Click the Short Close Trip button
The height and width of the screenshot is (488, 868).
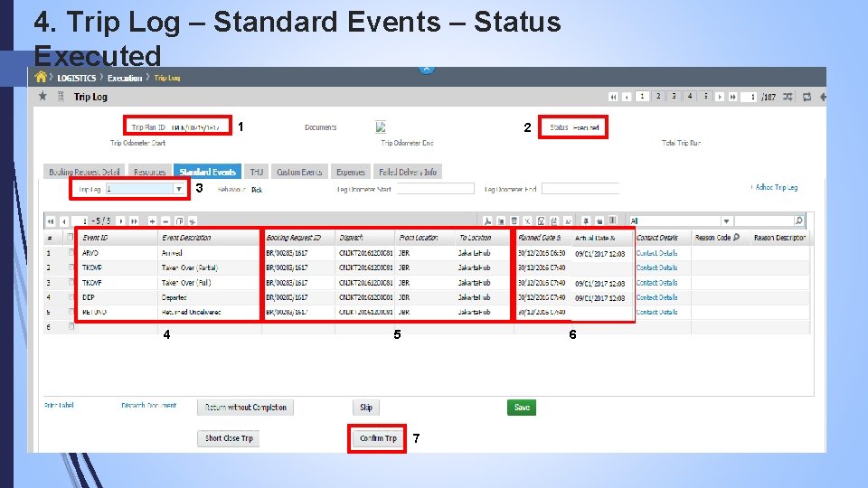(x=229, y=438)
